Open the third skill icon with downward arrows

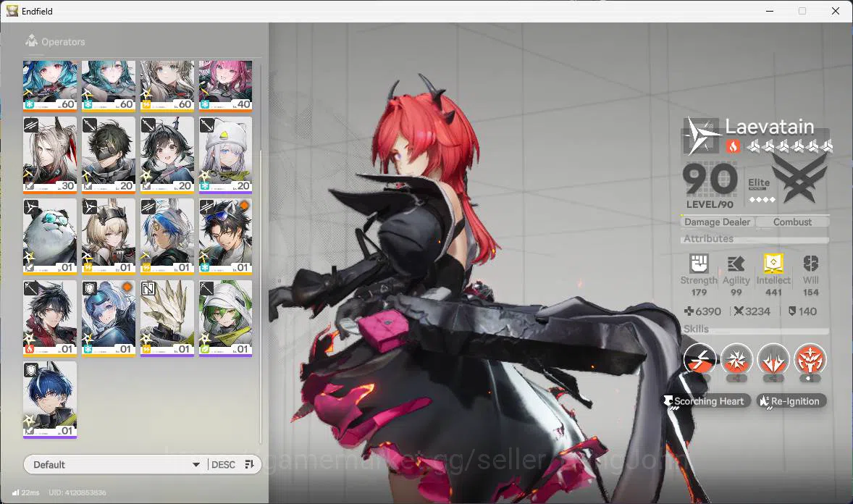click(773, 359)
